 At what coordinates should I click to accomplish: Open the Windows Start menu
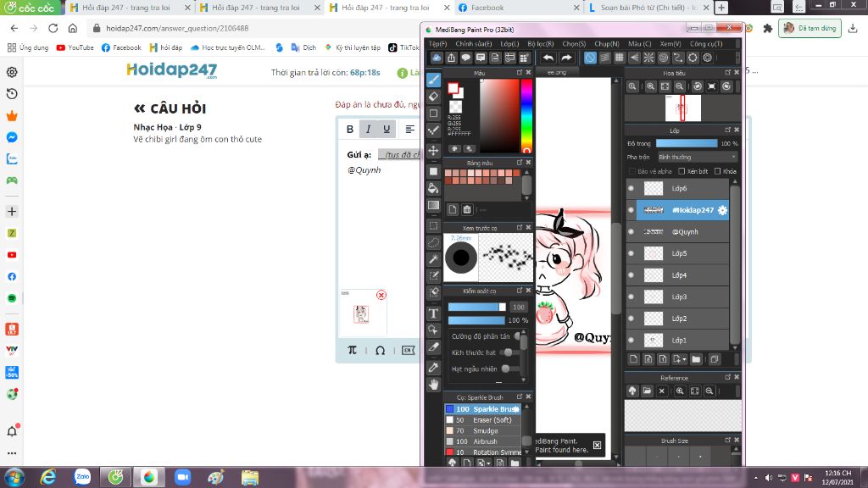point(14,477)
